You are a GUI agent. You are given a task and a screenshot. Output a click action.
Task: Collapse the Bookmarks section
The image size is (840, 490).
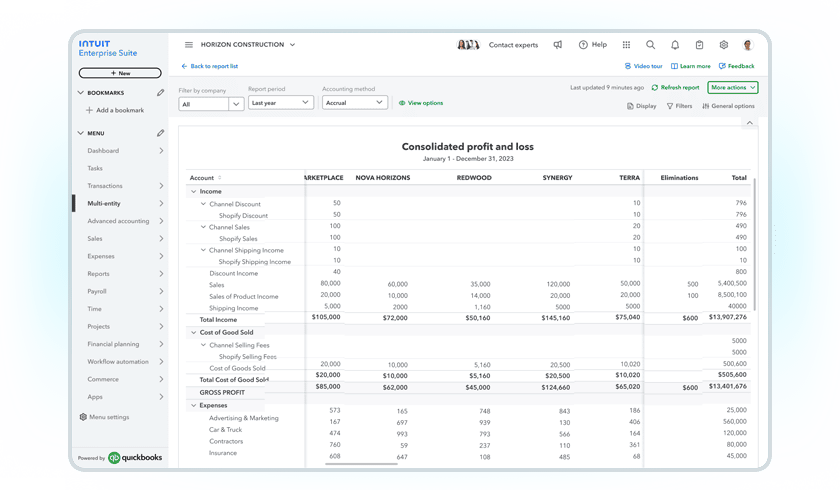[81, 93]
